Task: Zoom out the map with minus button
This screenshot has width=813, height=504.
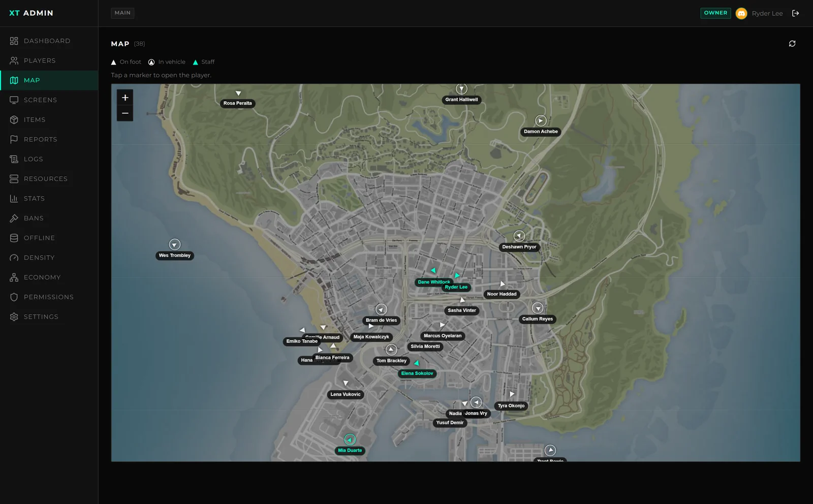Action: [125, 113]
